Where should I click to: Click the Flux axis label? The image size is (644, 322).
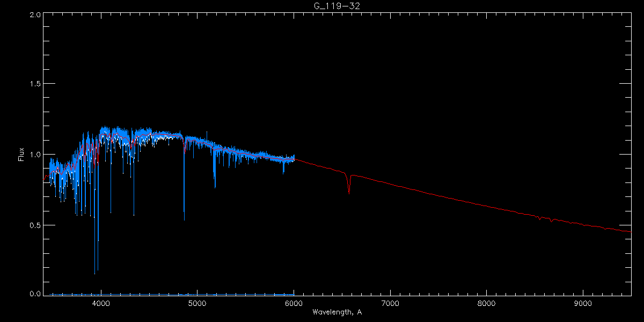[22, 155]
